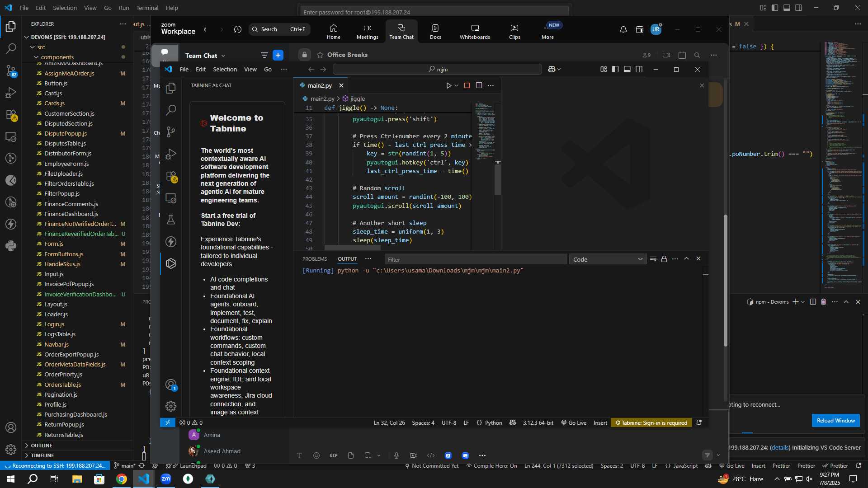Viewport: 868px width, 488px height.
Task: Open run options dropdown arrow
Action: 457,85
